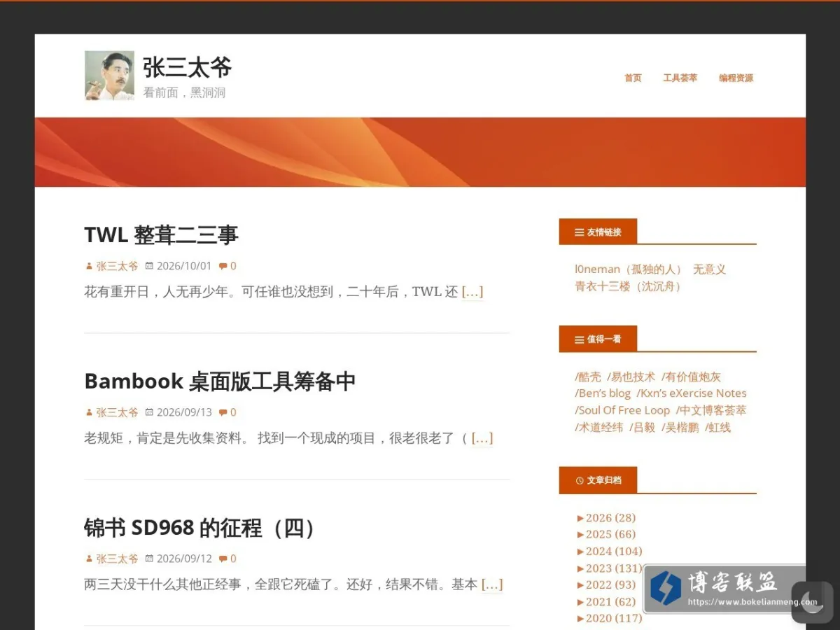Click author 张三太爷 under the 锦书 post
The width and height of the screenshot is (840, 630).
(117, 559)
